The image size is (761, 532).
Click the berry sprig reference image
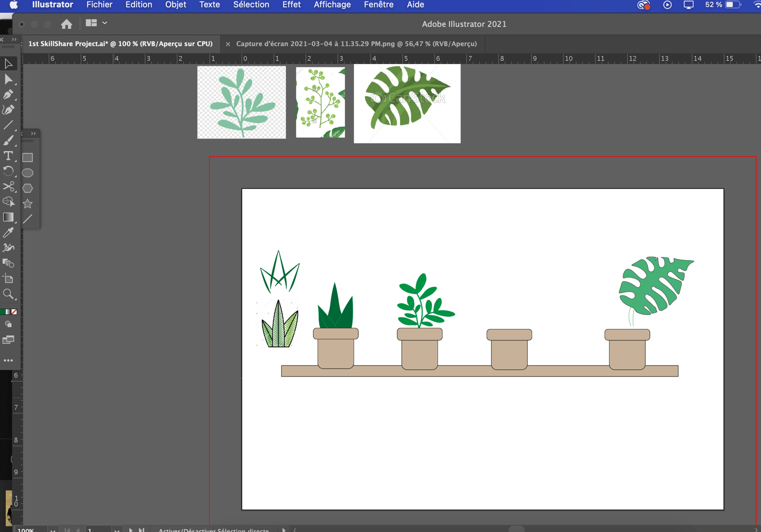[x=321, y=103]
